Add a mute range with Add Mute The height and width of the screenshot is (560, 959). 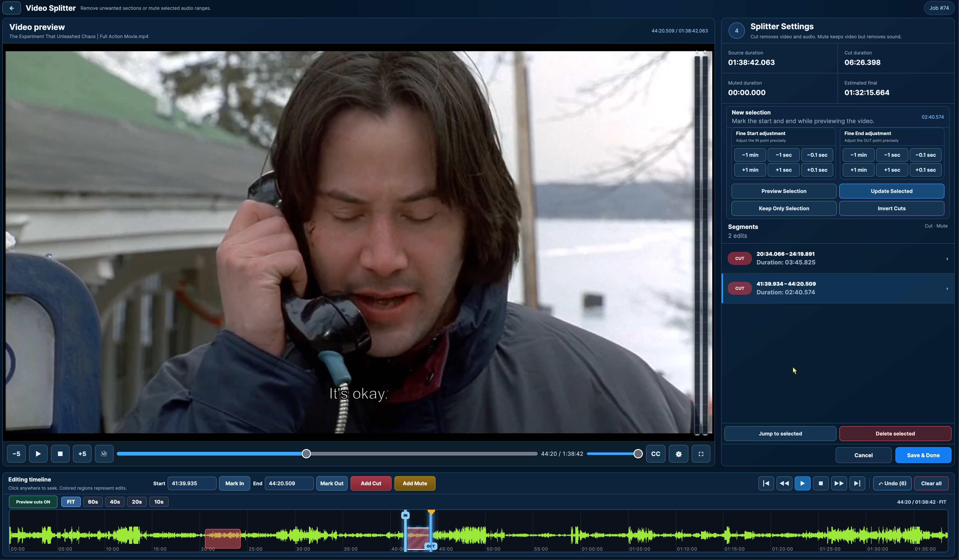tap(415, 483)
